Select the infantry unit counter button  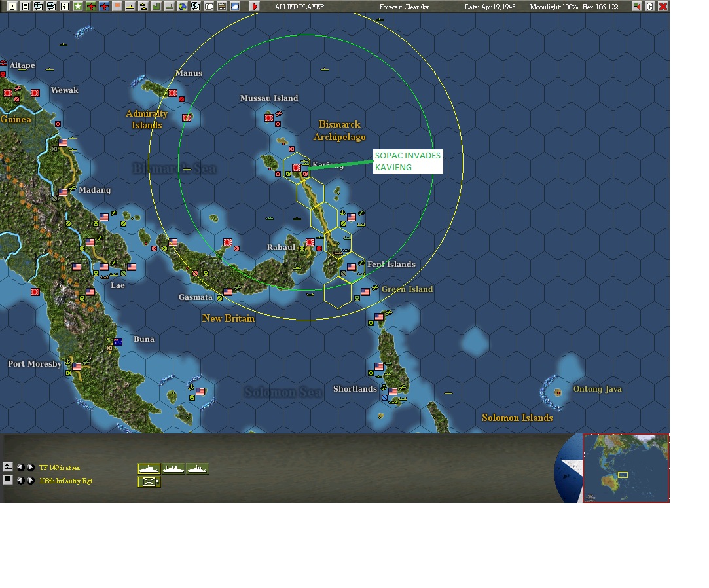[x=149, y=482]
